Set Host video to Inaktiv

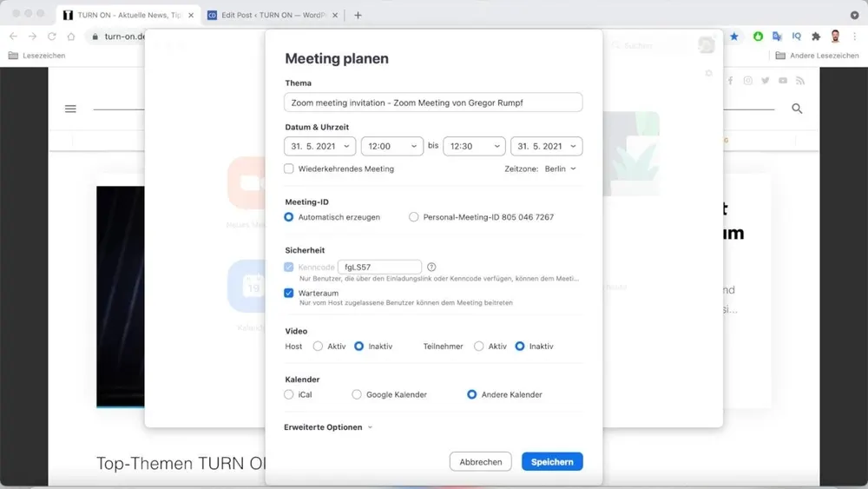point(358,346)
